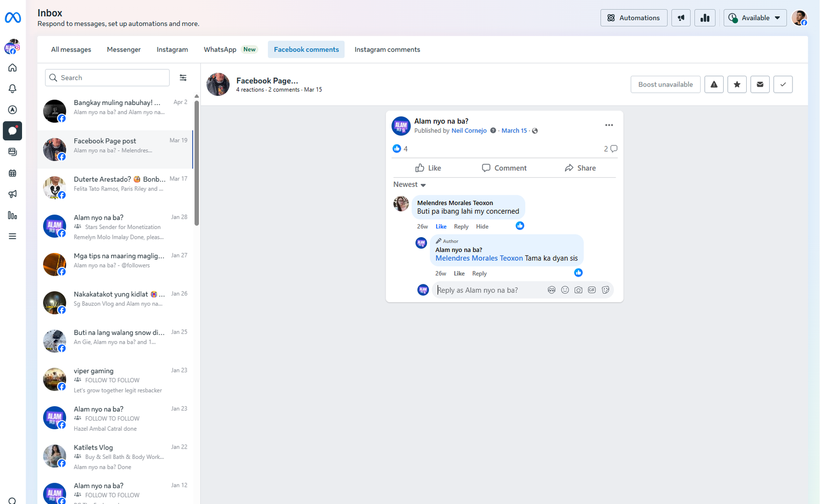Viewport: 820px width, 504px height.
Task: Mark conversation as done with checkmark
Action: [x=783, y=85]
